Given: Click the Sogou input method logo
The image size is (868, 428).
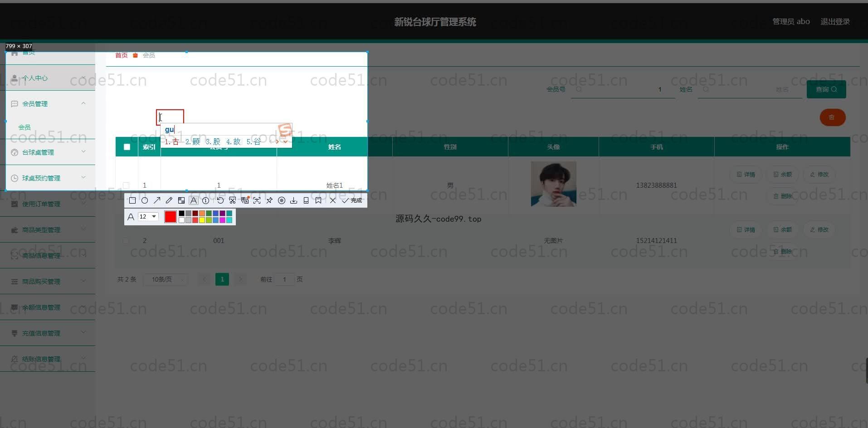Looking at the screenshot, I should [285, 130].
